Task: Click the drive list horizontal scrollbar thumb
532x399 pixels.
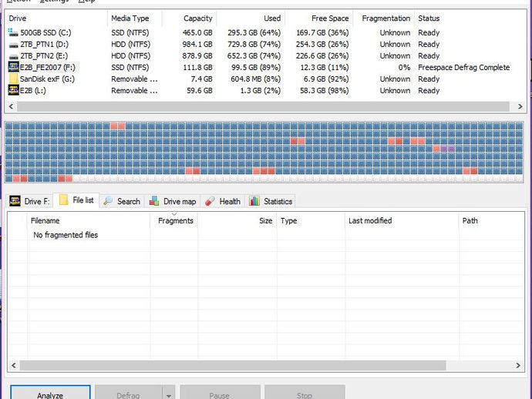Action: [x=263, y=106]
